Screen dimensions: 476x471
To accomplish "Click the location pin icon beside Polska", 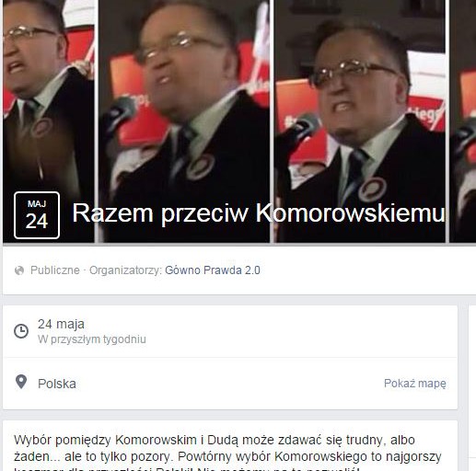I will [x=21, y=382].
